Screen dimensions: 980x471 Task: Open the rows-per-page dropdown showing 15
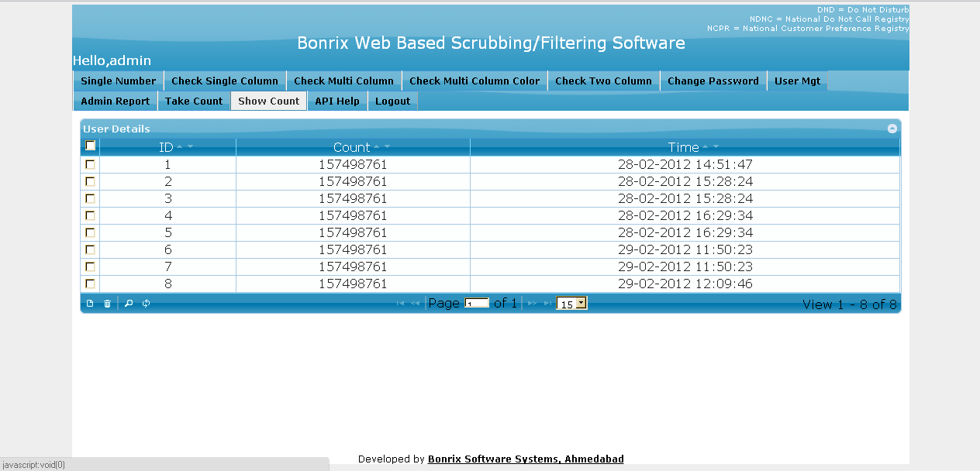(x=572, y=304)
